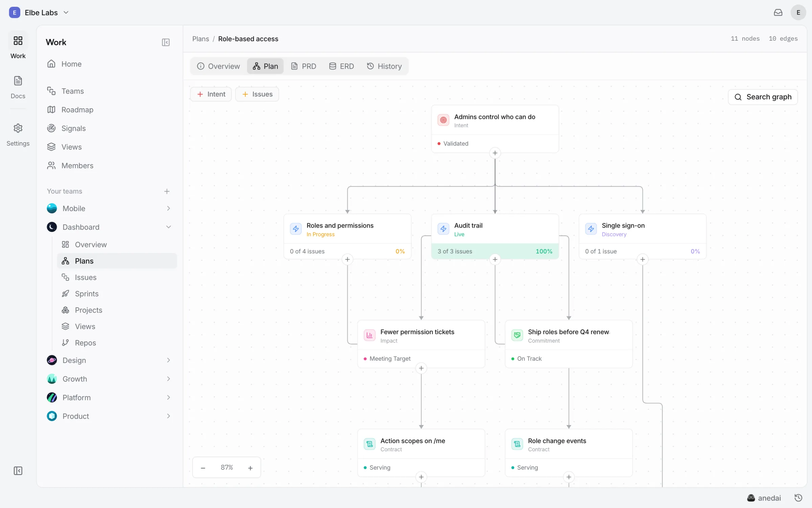Switch to the ERD tab
This screenshot has height=508, width=812.
pyautogui.click(x=342, y=66)
